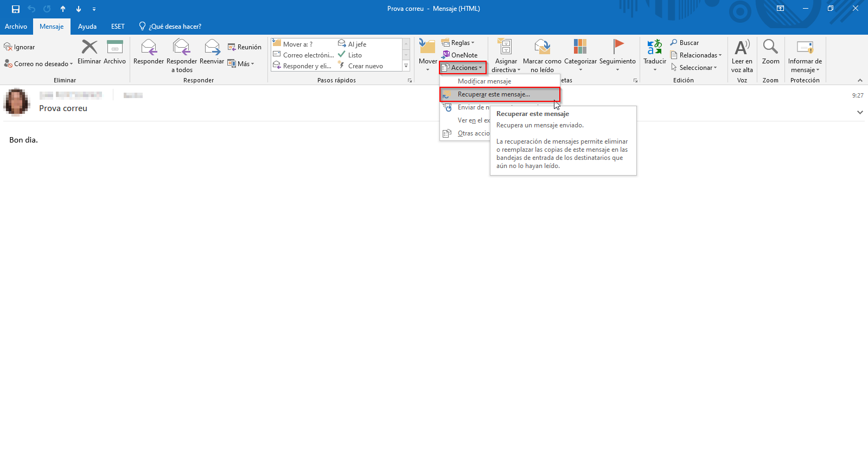Image resolution: width=868 pixels, height=465 pixels.
Task: Expand the Acciones dropdown
Action: tap(463, 68)
